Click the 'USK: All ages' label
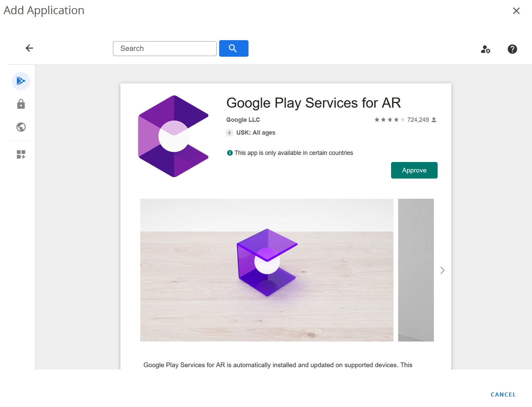Screen dimensions: 532x407 (256, 133)
